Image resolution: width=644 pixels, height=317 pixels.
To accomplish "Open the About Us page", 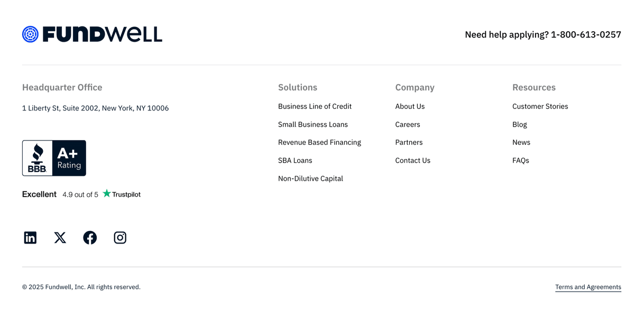I will 410,106.
